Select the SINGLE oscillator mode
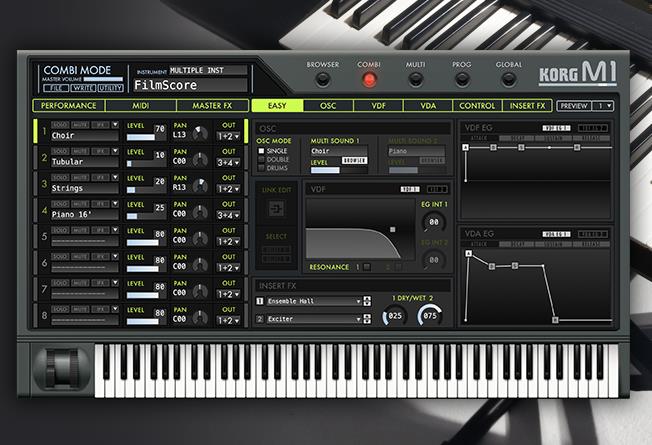Viewport: 652px width, 445px height. (x=262, y=151)
